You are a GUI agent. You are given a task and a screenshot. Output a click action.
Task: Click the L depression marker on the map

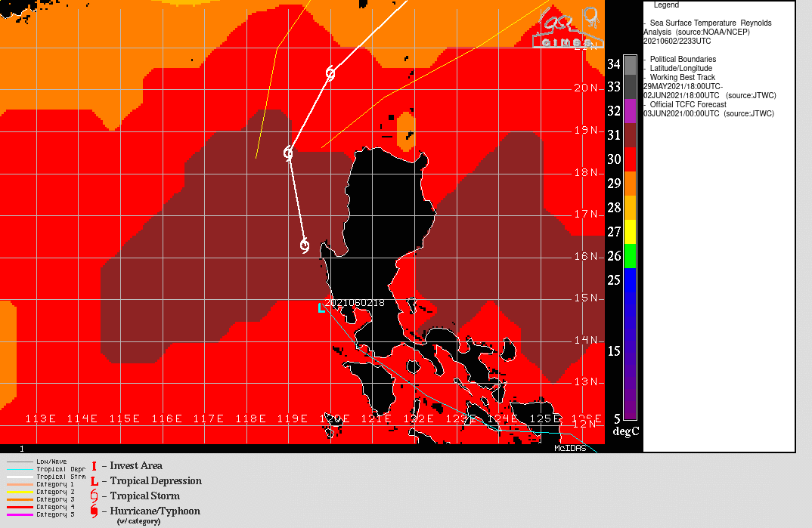(x=320, y=309)
